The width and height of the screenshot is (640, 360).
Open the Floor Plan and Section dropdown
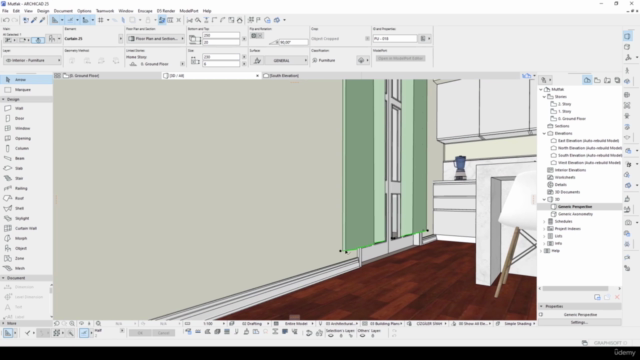tap(156, 39)
